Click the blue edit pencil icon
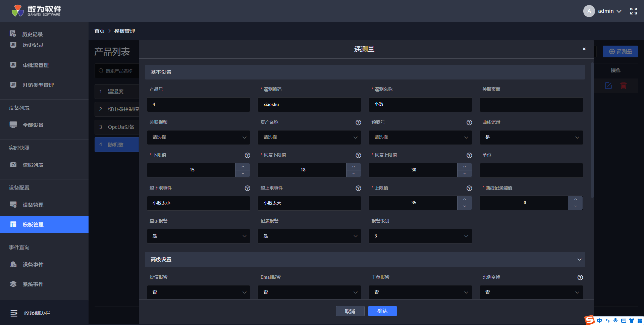This screenshot has height=325, width=644. click(608, 86)
